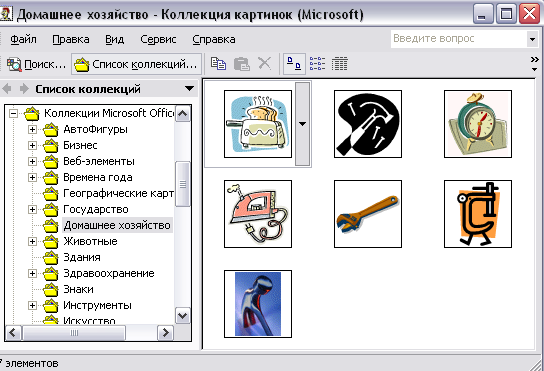The height and width of the screenshot is (371, 544).
Task: Open the help question dropdown arrow
Action: point(533,39)
